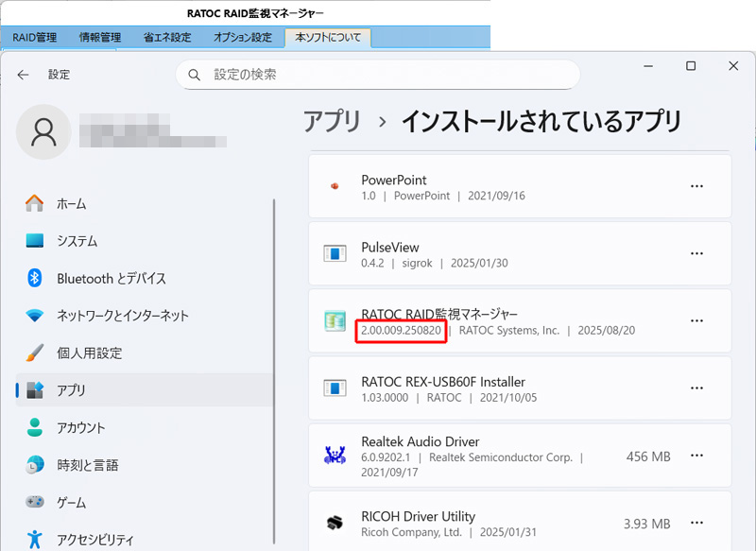Open 時刻と言語 section
Viewport: 756px width, 551px height.
(145, 465)
